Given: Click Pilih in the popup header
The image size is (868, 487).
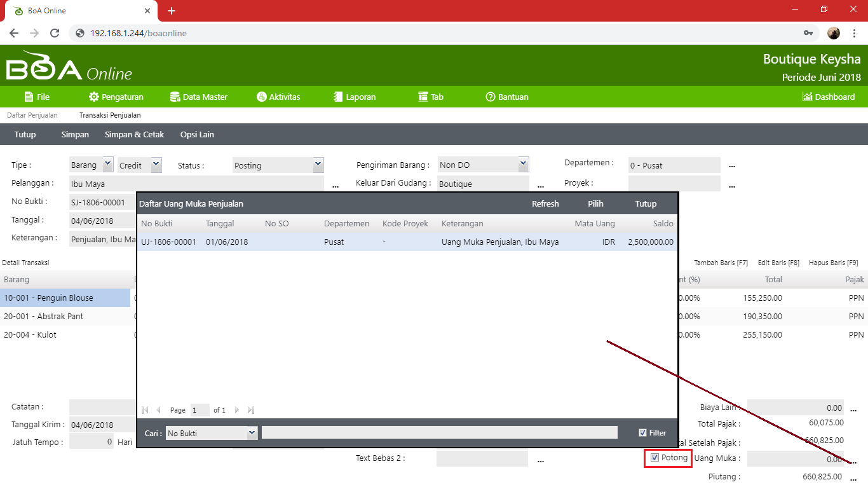Looking at the screenshot, I should (x=595, y=203).
